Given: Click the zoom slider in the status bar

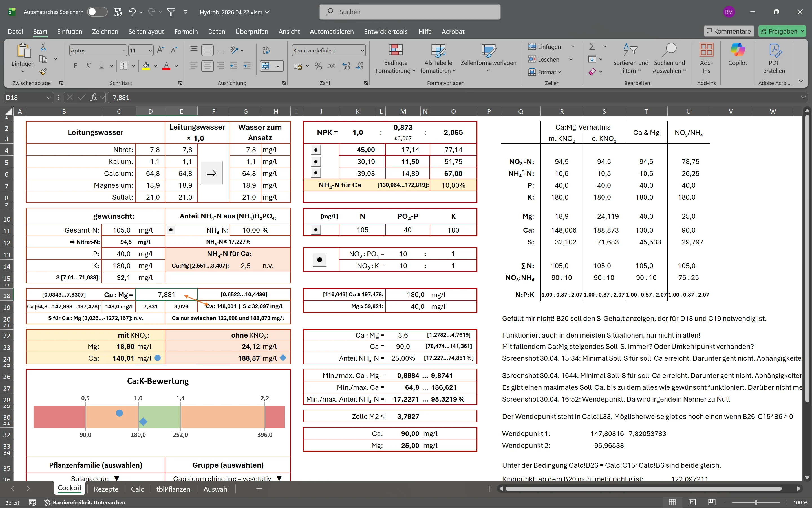Looking at the screenshot, I should pos(756,502).
